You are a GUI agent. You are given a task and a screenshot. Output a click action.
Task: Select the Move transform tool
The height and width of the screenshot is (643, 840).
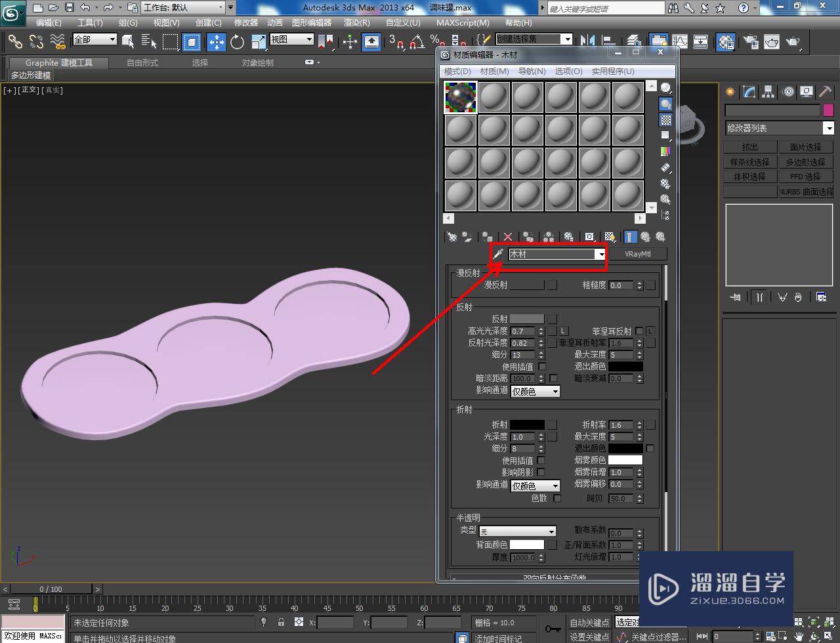tap(217, 42)
